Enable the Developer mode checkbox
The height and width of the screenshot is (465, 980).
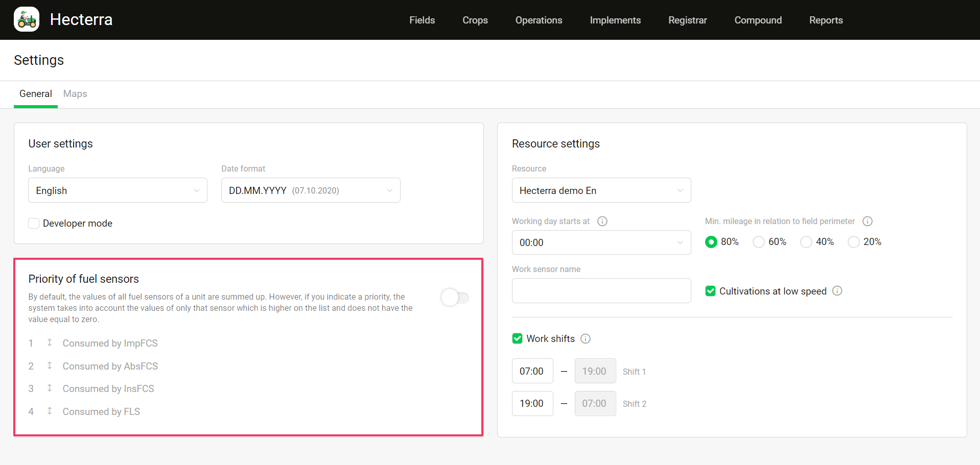coord(34,224)
